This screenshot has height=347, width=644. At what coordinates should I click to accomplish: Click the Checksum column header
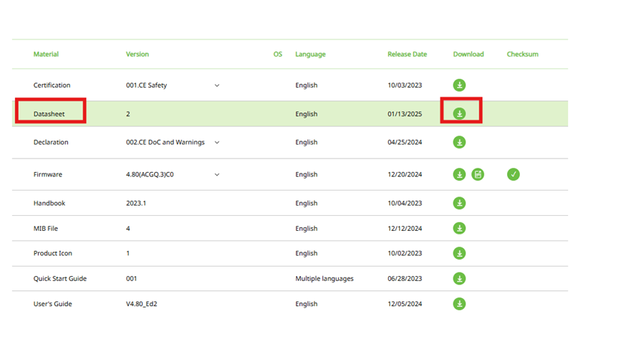point(523,54)
